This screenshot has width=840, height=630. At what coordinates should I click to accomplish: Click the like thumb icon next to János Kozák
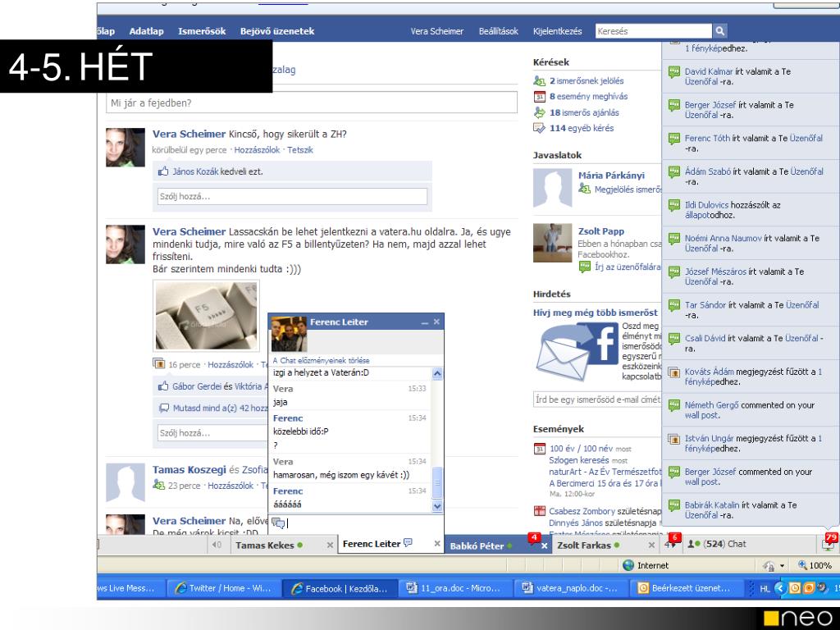click(163, 172)
